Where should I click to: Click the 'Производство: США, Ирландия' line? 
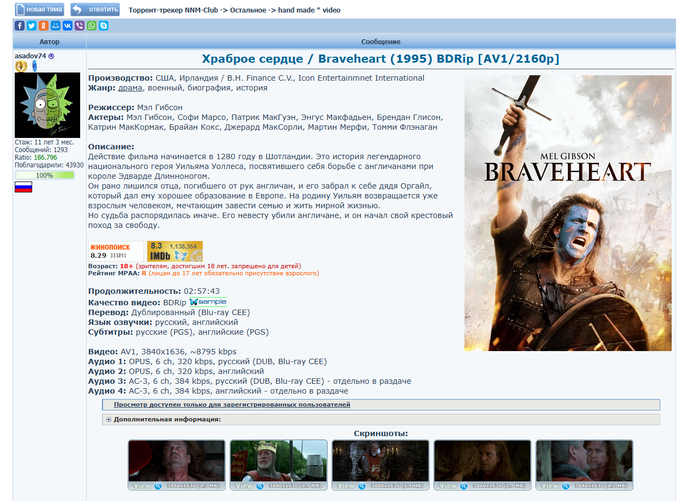point(256,78)
